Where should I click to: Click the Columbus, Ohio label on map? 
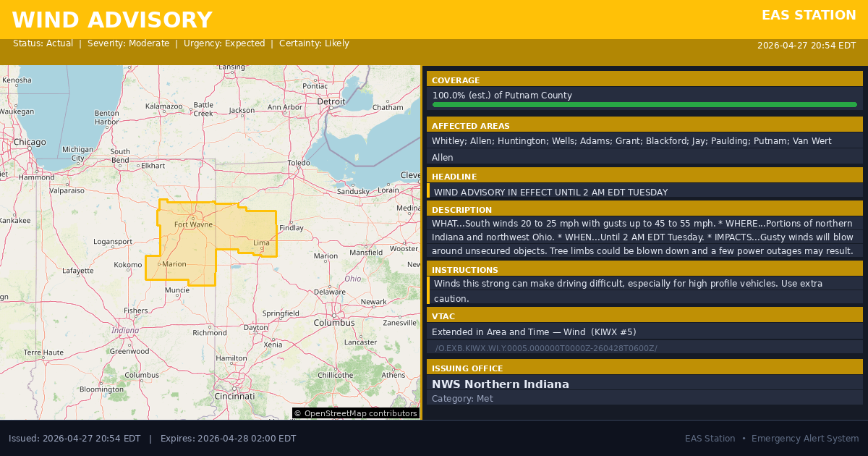333,322
